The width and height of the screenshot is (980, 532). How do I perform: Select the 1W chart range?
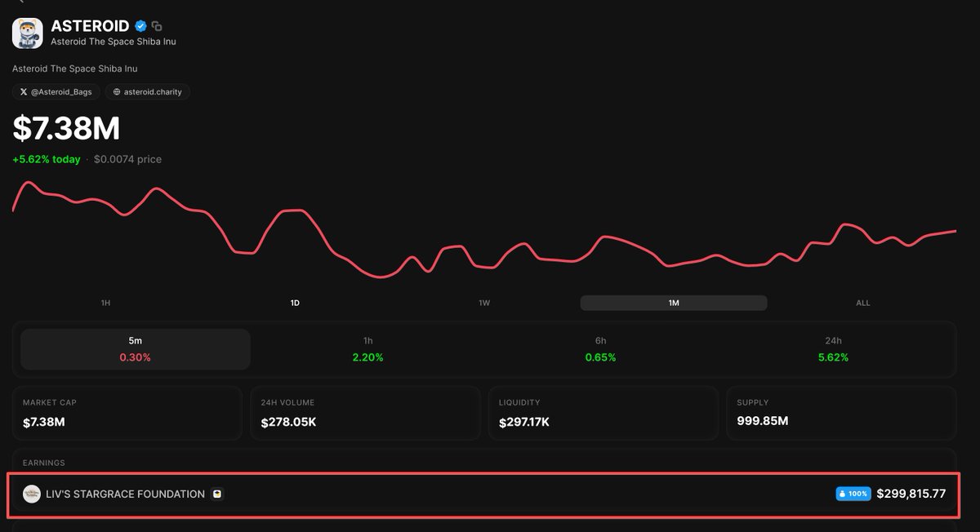coord(484,303)
